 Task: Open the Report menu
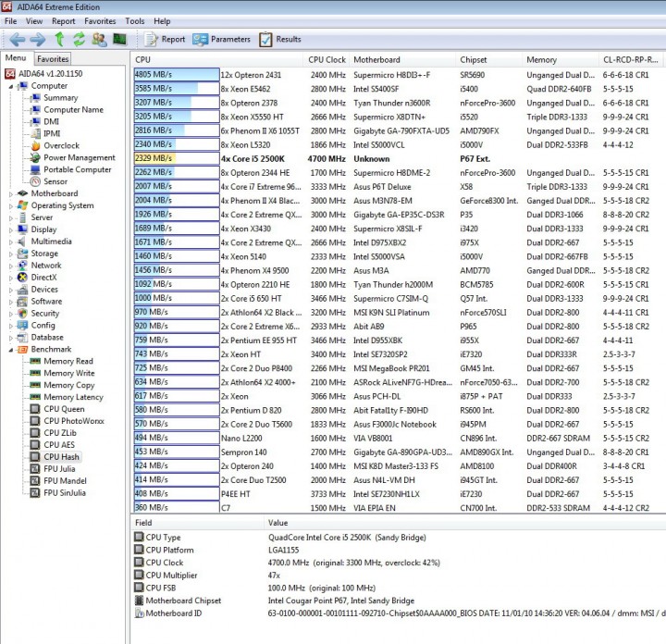pos(63,21)
